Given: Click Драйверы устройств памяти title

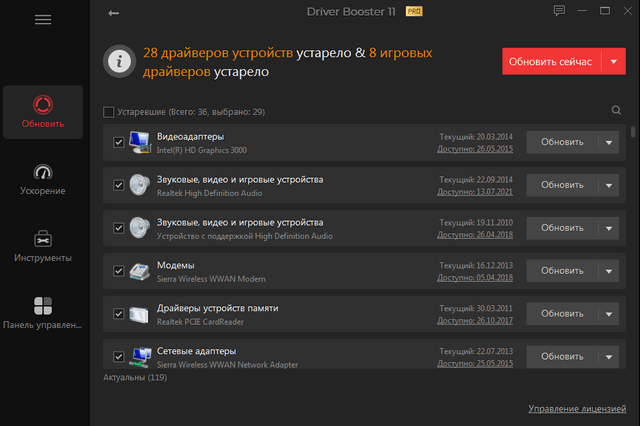Looking at the screenshot, I should (x=218, y=308).
